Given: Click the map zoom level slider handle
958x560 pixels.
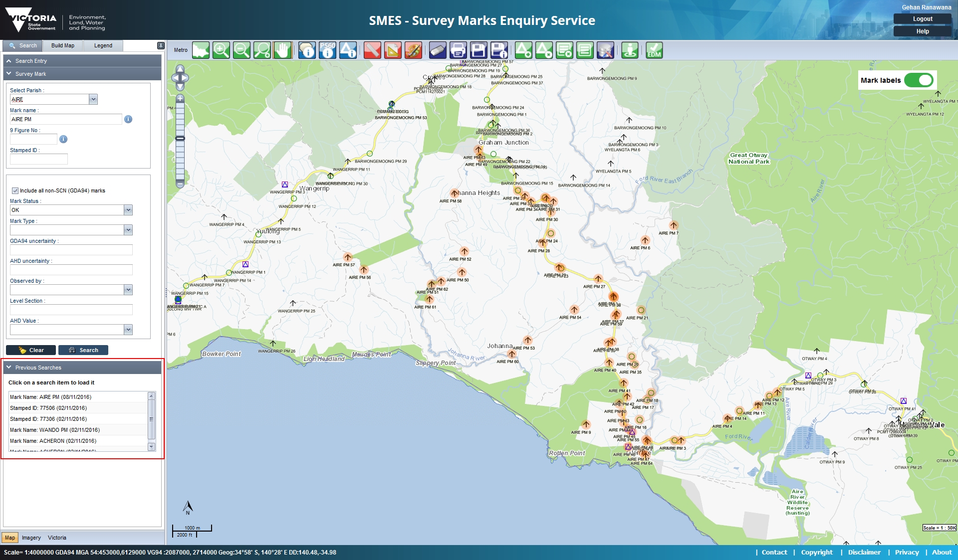Looking at the screenshot, I should 180,138.
